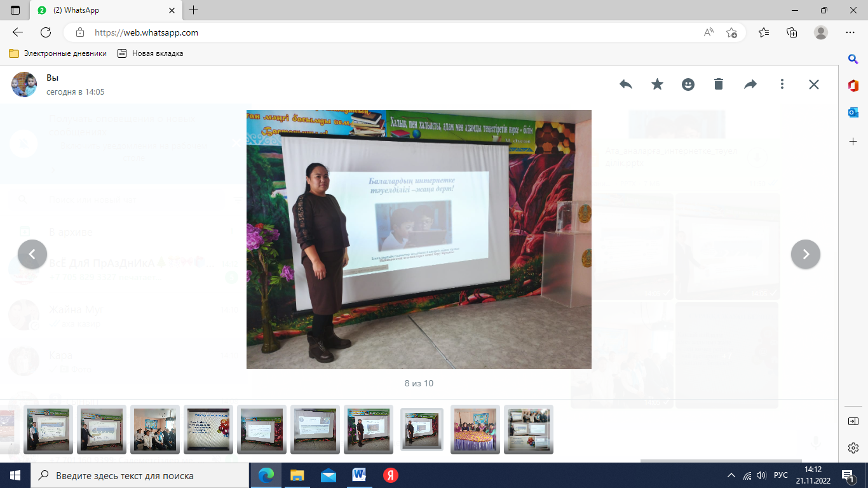Go back to the previous page

(18, 32)
